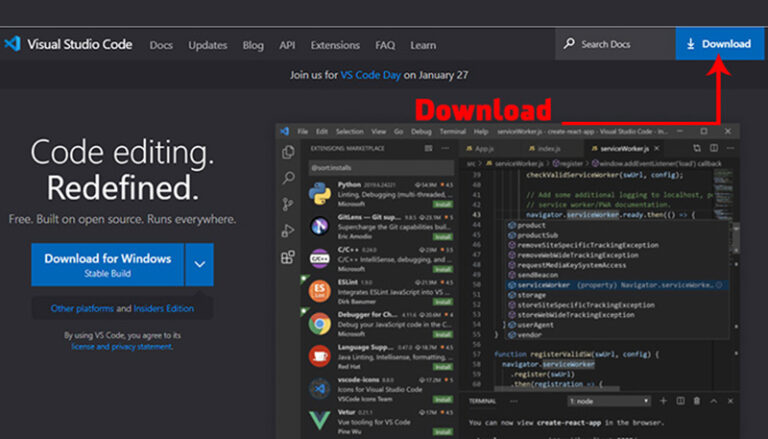Click the trash icon in terminal panel
This screenshot has height=439, width=768.
[697, 401]
